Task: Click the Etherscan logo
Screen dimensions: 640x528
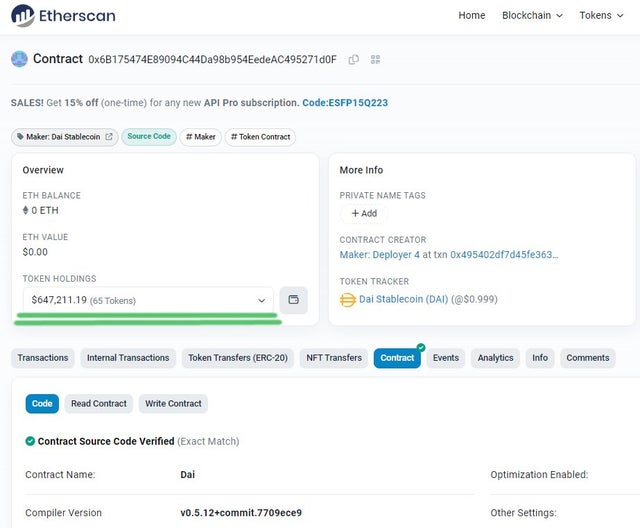Action: click(63, 16)
